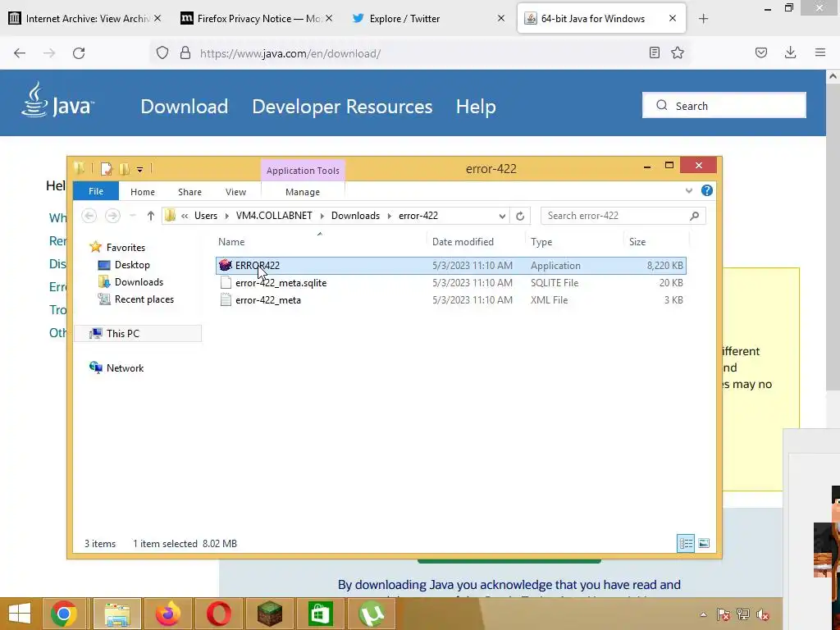
Task: Select Network in navigation pane
Action: coord(125,368)
